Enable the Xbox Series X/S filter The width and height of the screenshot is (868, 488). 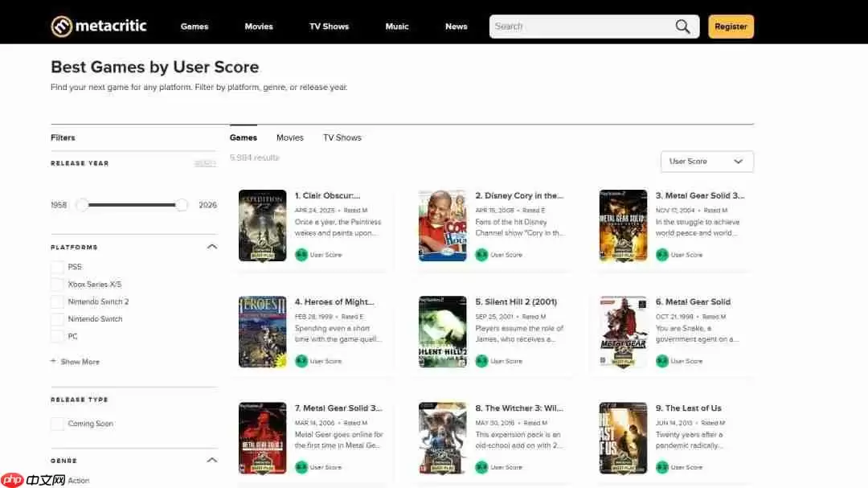(x=57, y=285)
